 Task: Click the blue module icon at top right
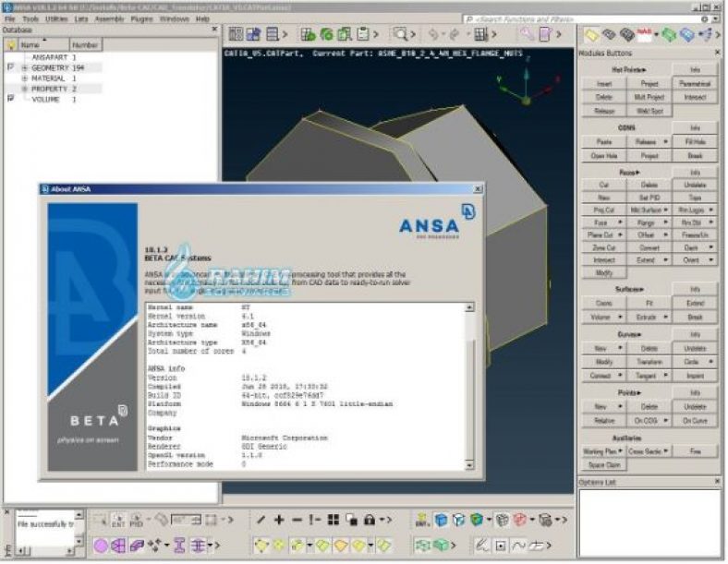[687, 35]
